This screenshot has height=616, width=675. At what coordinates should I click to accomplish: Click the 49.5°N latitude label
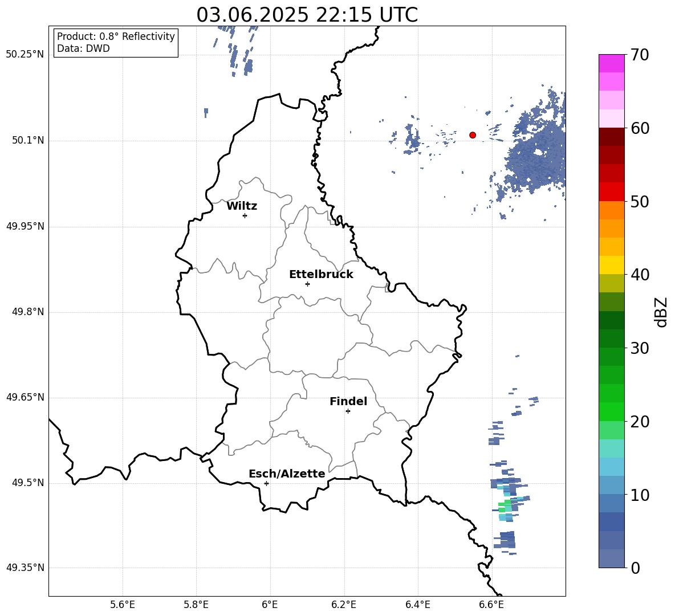tap(28, 483)
